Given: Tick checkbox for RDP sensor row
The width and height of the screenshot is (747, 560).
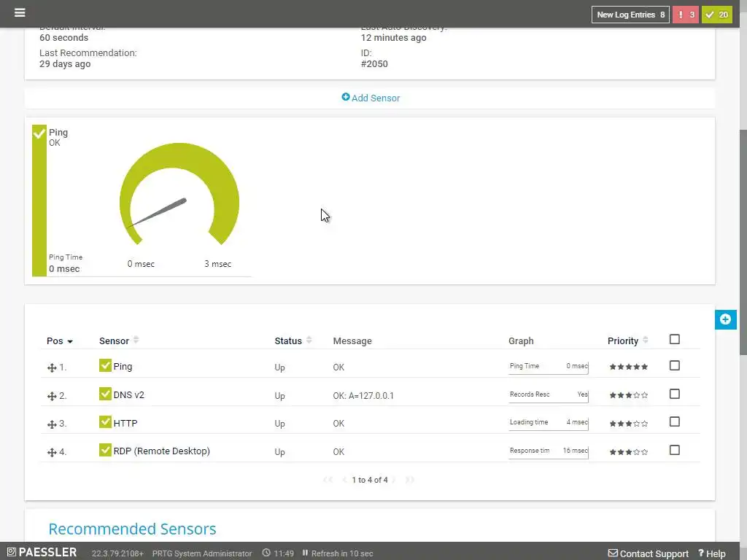Looking at the screenshot, I should click(x=675, y=450).
